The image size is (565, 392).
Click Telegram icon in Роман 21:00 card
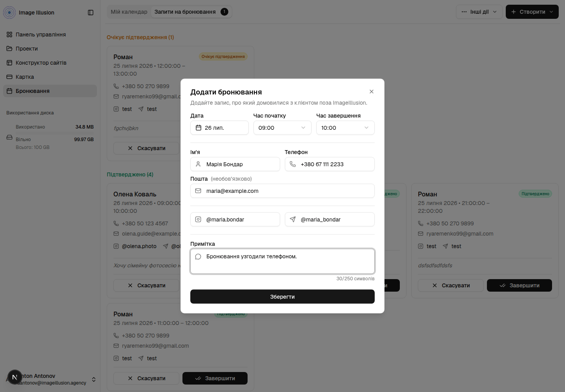pos(445,246)
